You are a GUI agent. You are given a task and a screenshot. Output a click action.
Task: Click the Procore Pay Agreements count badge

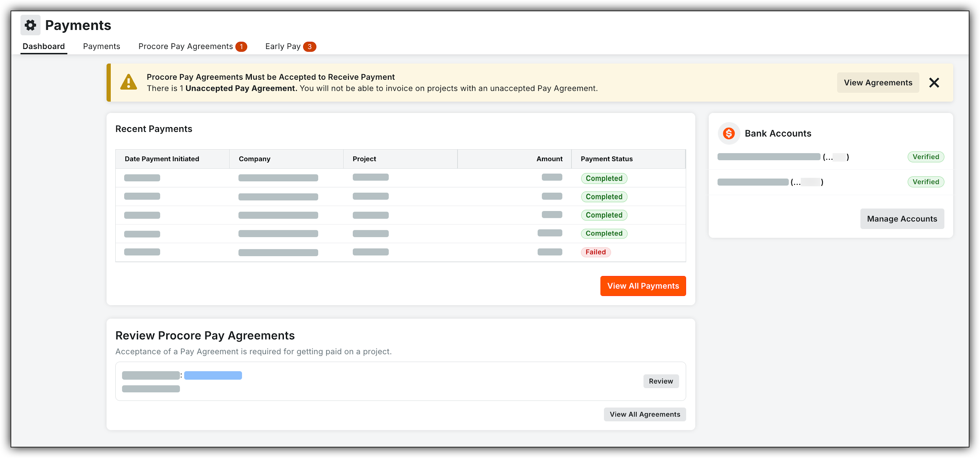241,46
